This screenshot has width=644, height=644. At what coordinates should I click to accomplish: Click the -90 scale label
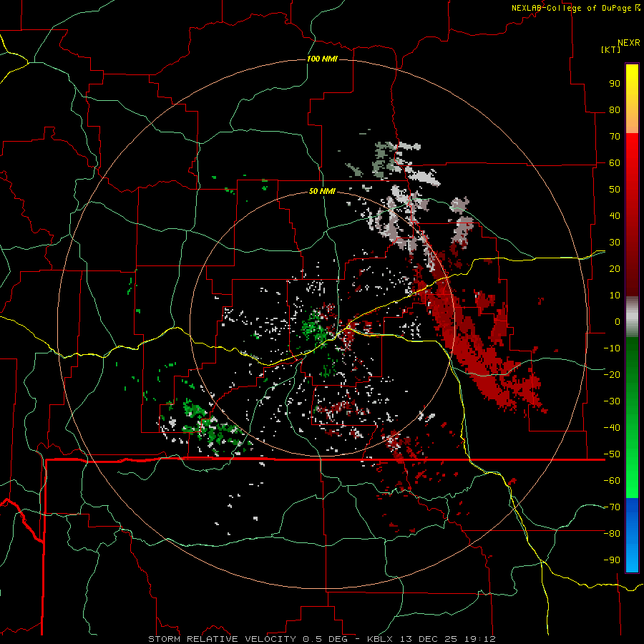pos(612,560)
